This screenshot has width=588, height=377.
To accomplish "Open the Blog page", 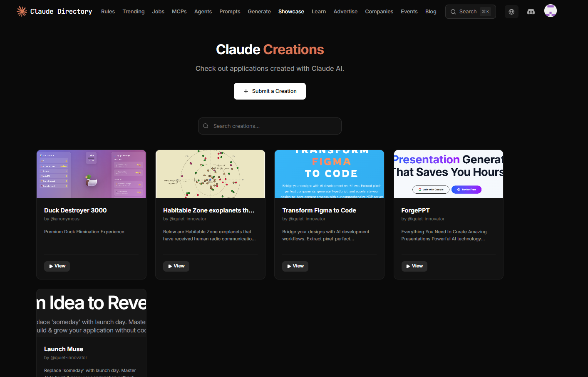I will [x=431, y=12].
